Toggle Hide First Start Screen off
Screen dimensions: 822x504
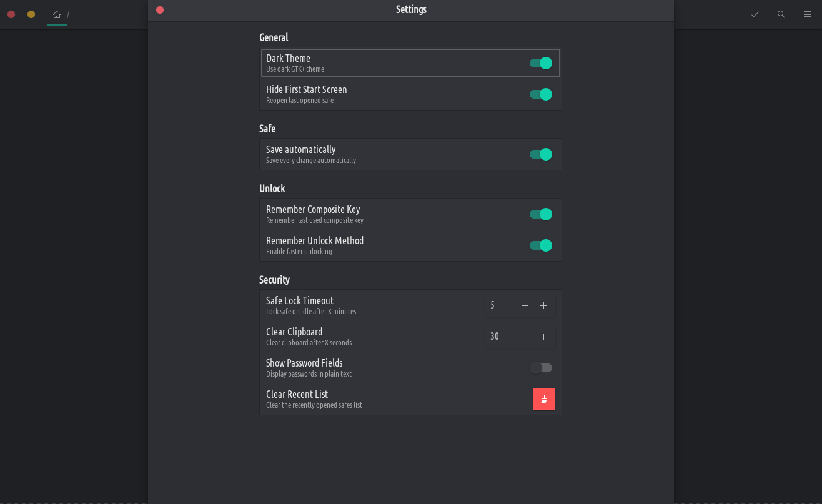(541, 94)
